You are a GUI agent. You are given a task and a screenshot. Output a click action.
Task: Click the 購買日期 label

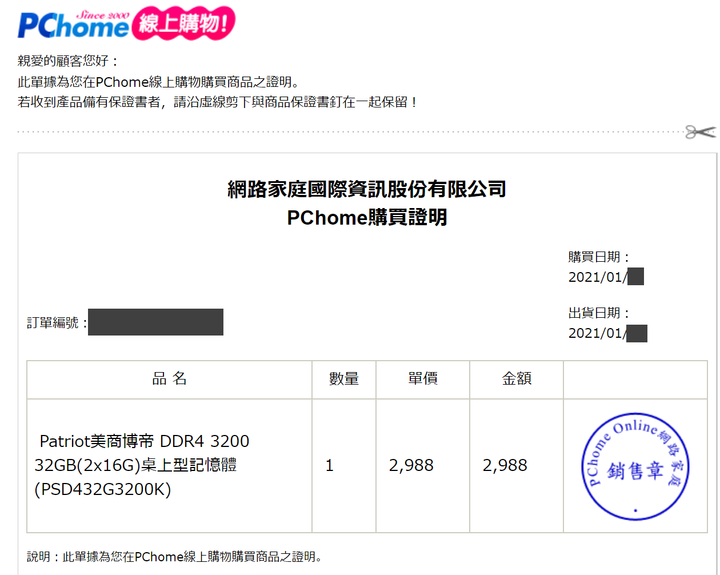tap(598, 257)
